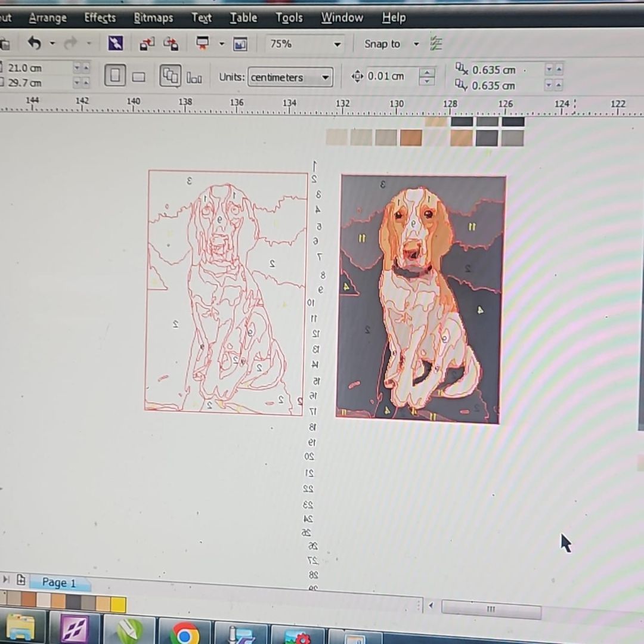Decrease the duplicate Y distance stepper
This screenshot has width=644, height=644.
pos(549,85)
